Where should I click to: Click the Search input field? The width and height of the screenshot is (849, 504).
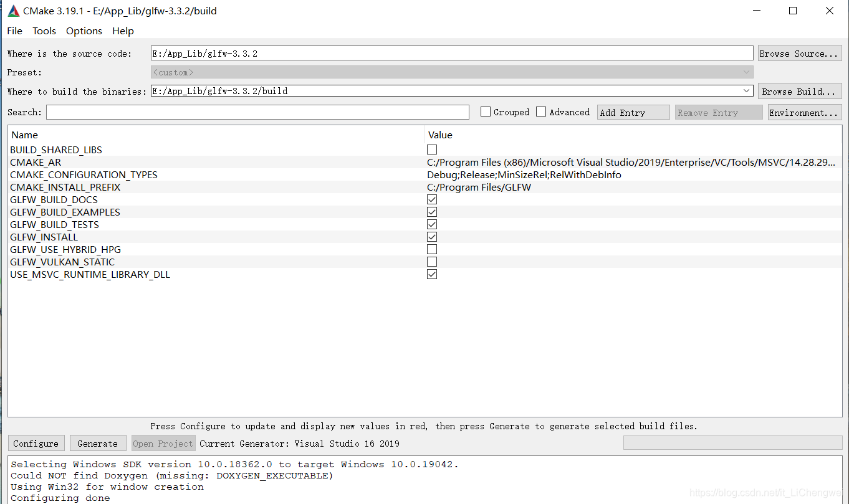[257, 112]
